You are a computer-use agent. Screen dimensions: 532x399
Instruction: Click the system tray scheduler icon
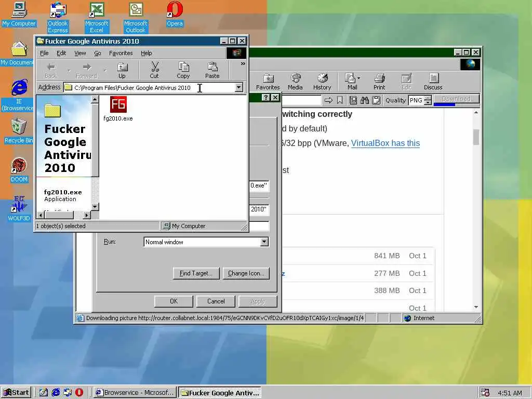point(485,393)
